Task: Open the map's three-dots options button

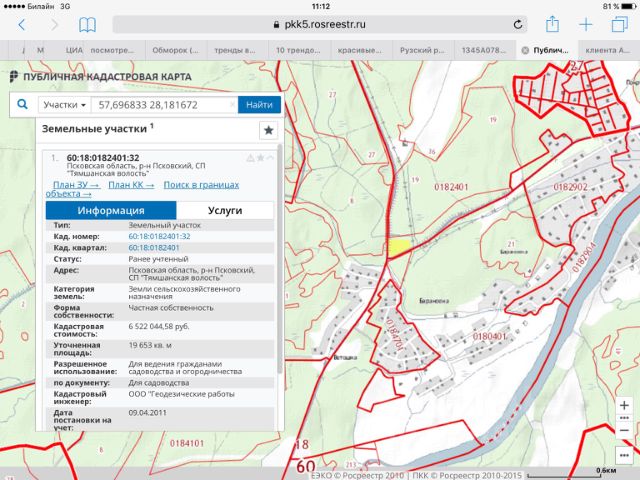Action: tap(624, 456)
